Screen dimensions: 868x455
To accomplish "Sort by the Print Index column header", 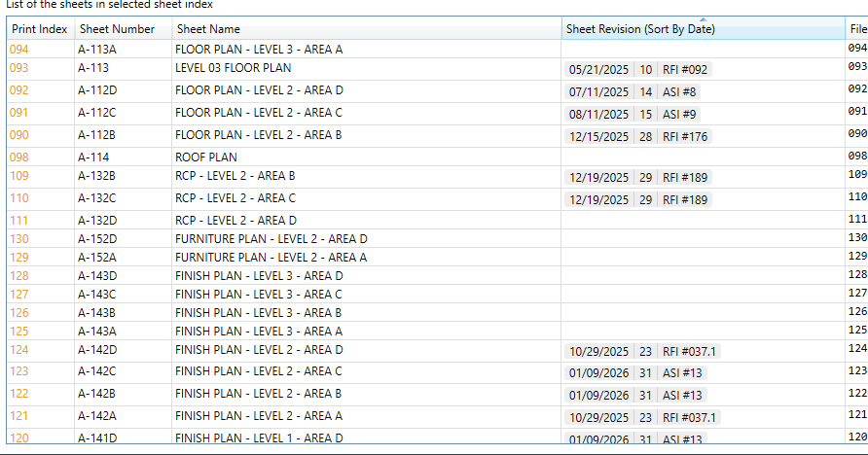I will click(39, 29).
